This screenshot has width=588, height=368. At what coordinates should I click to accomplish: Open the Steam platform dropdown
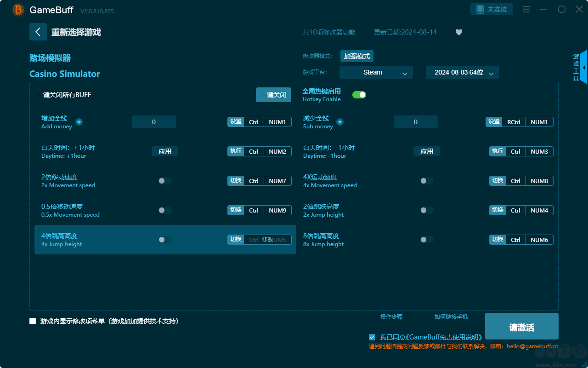click(x=376, y=72)
